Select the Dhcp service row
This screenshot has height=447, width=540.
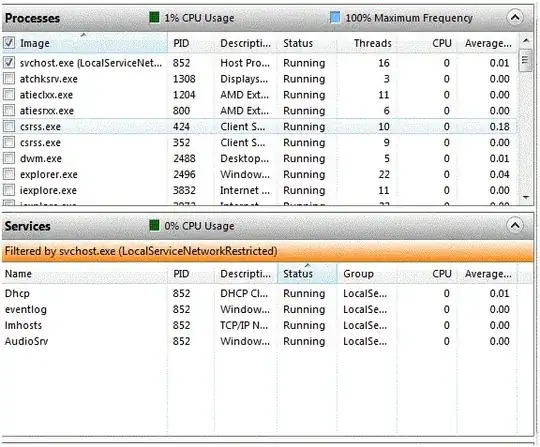point(260,293)
